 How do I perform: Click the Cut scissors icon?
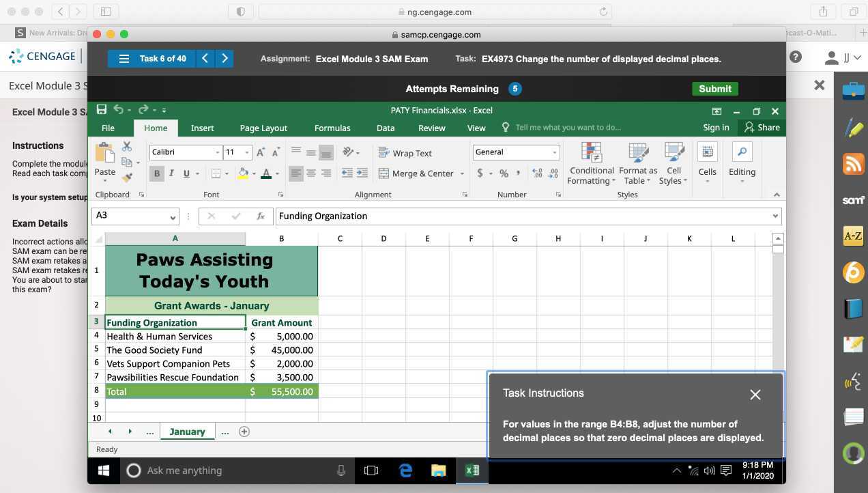(127, 146)
